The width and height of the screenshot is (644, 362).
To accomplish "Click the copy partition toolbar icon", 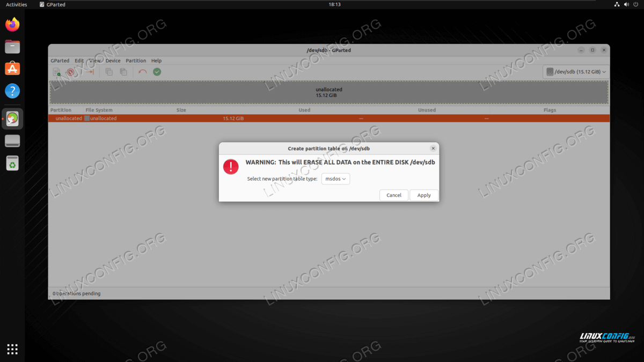I will click(109, 72).
